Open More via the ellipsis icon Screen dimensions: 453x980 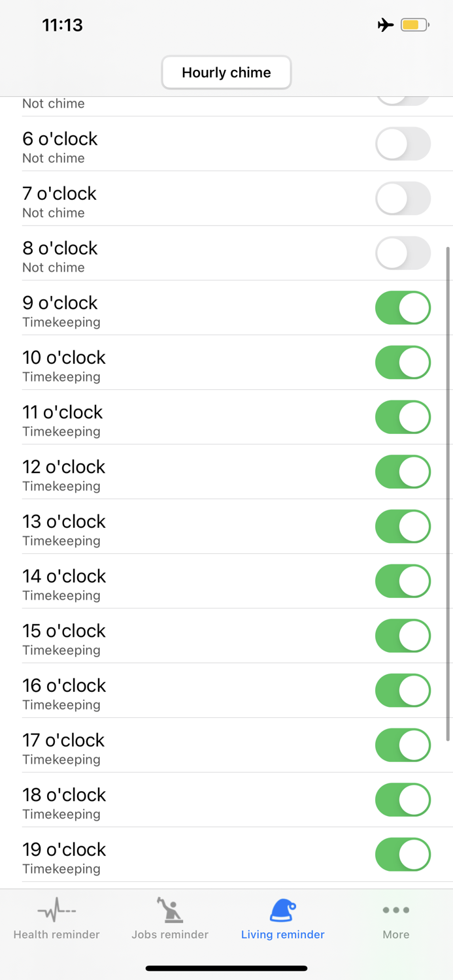(x=395, y=909)
